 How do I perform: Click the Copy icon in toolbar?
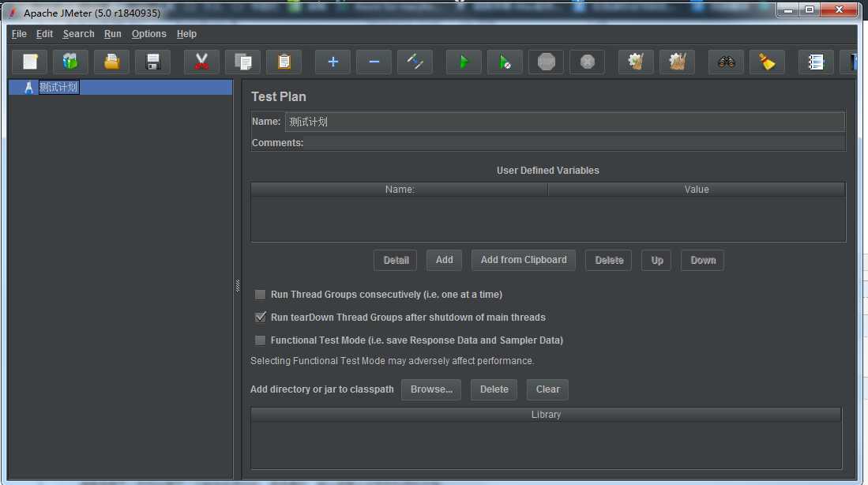(x=243, y=62)
